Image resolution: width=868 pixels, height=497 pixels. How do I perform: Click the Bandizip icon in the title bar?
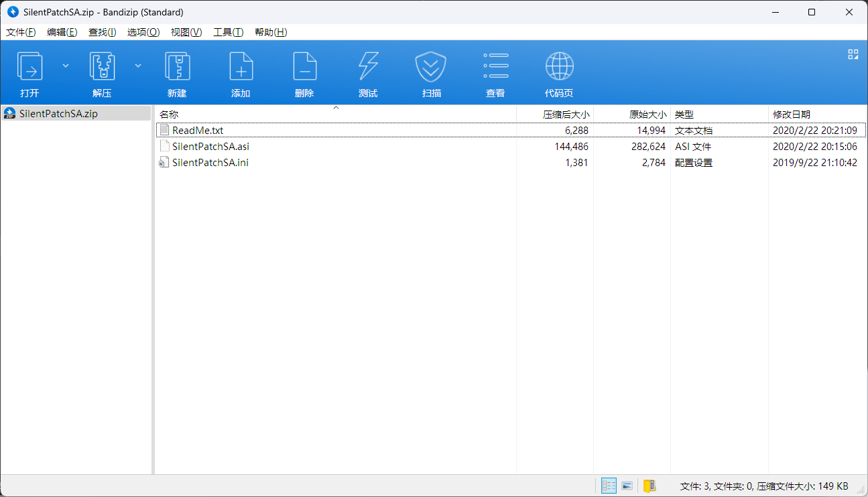pyautogui.click(x=12, y=12)
